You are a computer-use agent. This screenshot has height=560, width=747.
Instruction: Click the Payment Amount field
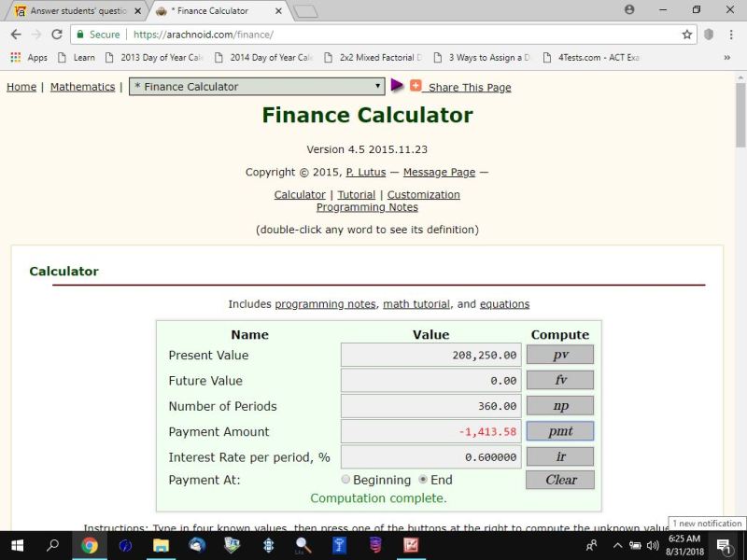pyautogui.click(x=431, y=431)
